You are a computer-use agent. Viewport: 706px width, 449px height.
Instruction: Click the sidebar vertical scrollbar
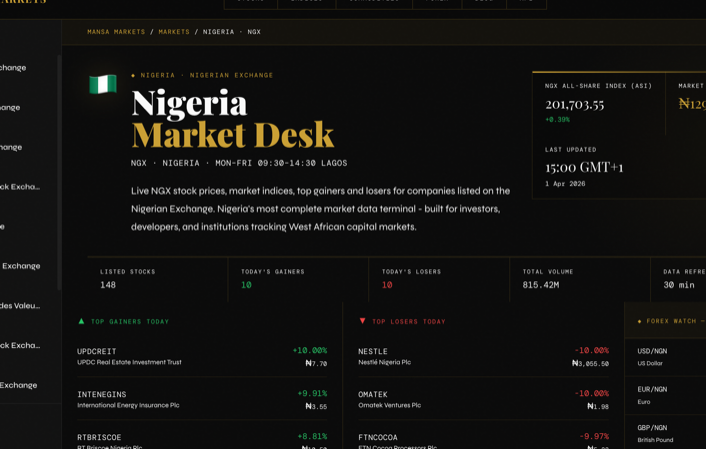click(59, 172)
